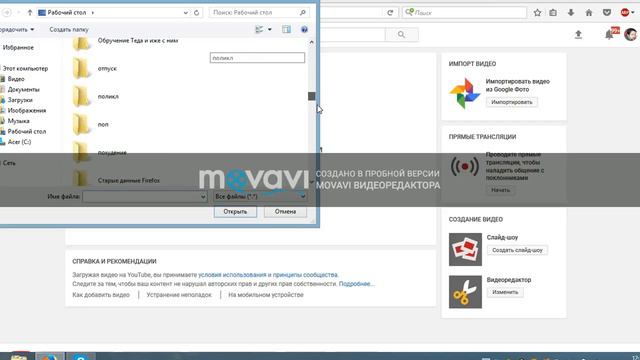This screenshot has width=640, height=360.
Task: Open YouTube notifications bell
Action: click(x=610, y=35)
